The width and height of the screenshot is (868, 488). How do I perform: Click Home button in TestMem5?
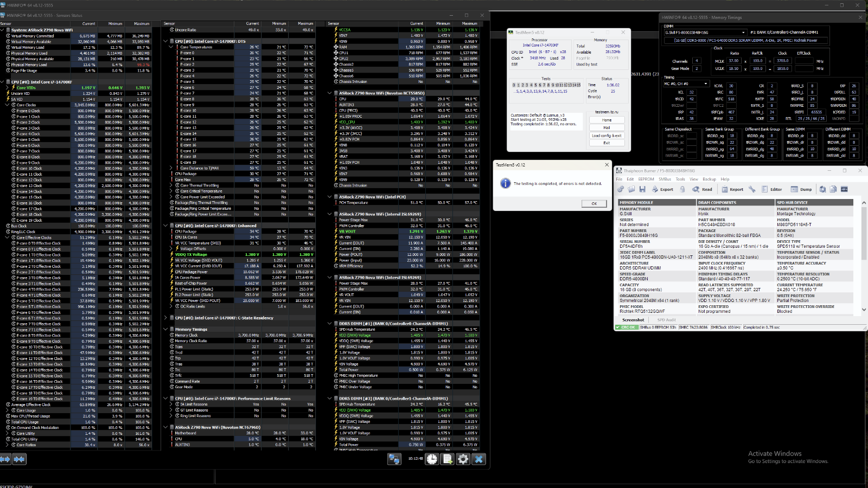(x=607, y=120)
